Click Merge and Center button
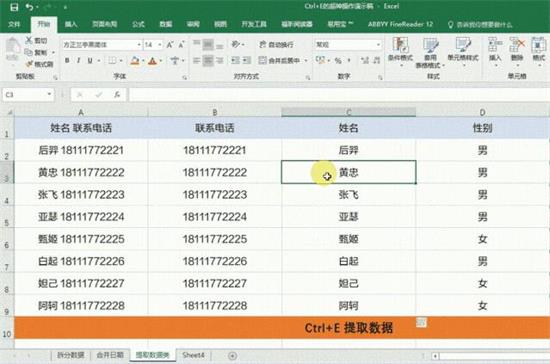Image resolution: width=550 pixels, height=364 pixels. 279,61
